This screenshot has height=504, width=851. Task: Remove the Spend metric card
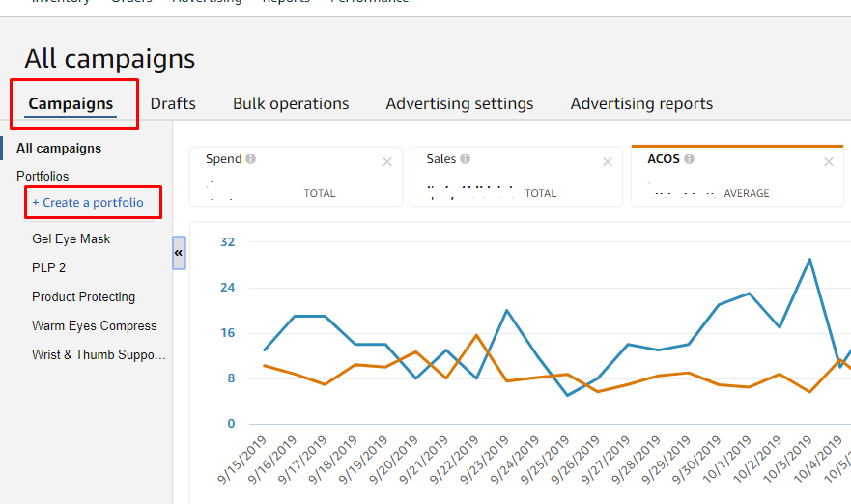pyautogui.click(x=387, y=161)
